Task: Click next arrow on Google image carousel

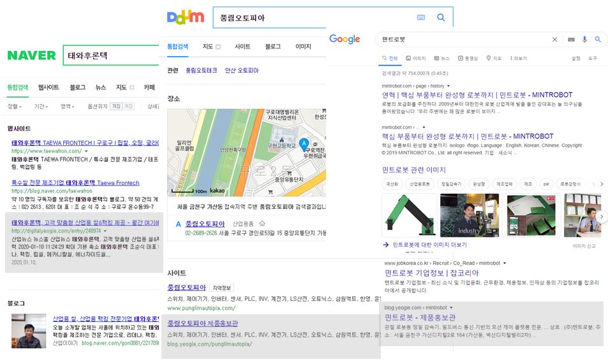Action: click(x=602, y=217)
